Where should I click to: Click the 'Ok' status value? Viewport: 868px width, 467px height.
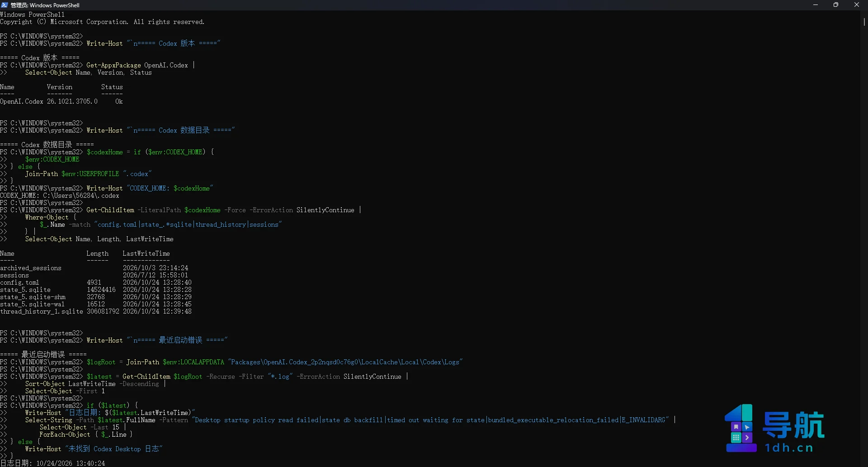point(119,101)
